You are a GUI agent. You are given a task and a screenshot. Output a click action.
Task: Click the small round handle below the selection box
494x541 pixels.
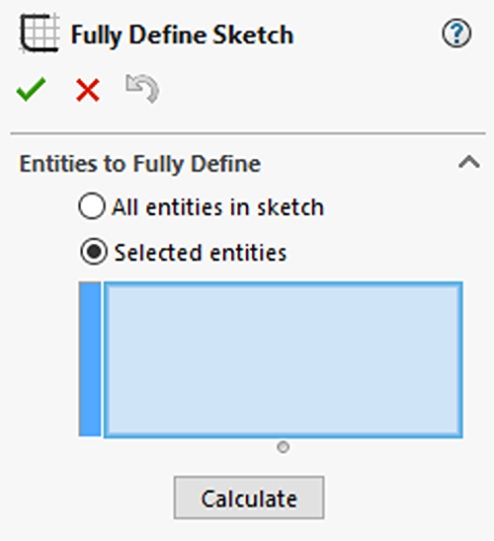click(x=283, y=447)
